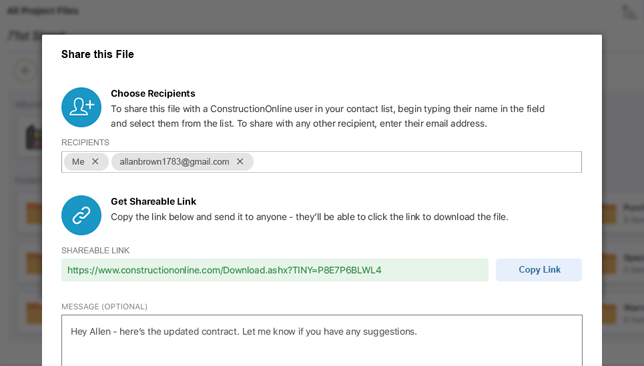The height and width of the screenshot is (366, 644).
Task: Click the Choose Recipients person-plus icon
Action: click(x=81, y=107)
